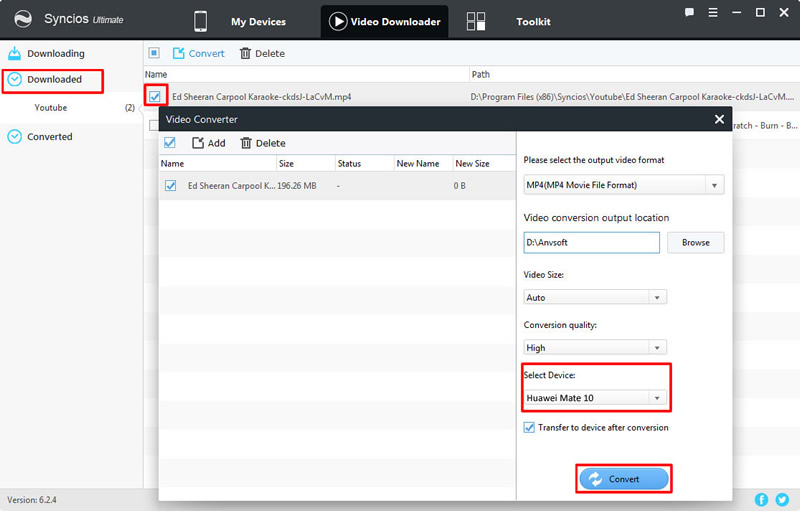Click the Downloading tray icon in sidebar
The image size is (800, 511).
click(15, 53)
